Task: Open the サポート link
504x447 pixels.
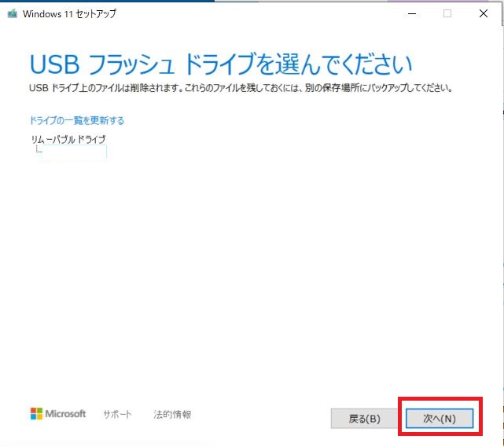Action: (117, 415)
